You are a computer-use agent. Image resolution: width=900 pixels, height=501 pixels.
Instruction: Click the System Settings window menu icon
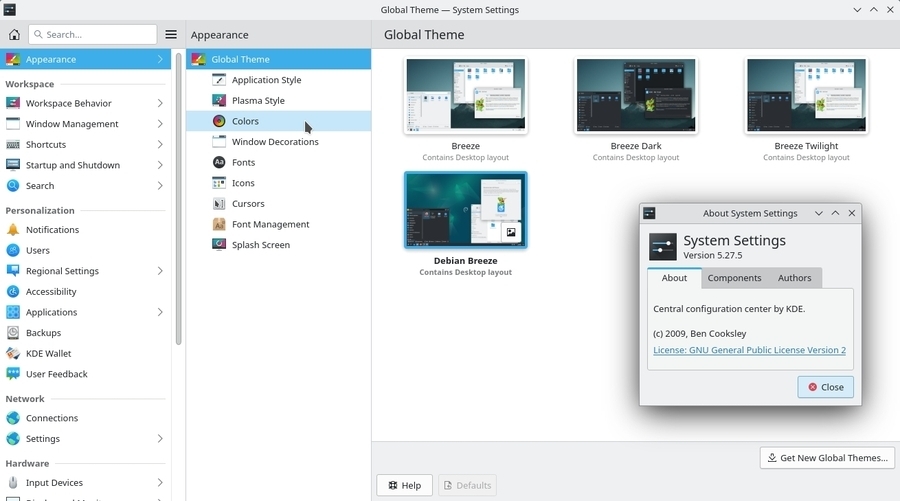pyautogui.click(x=10, y=10)
